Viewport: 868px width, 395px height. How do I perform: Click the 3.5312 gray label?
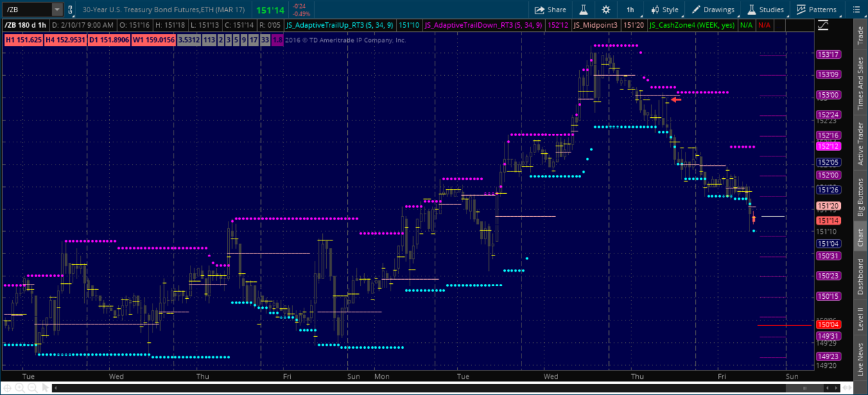pyautogui.click(x=189, y=40)
